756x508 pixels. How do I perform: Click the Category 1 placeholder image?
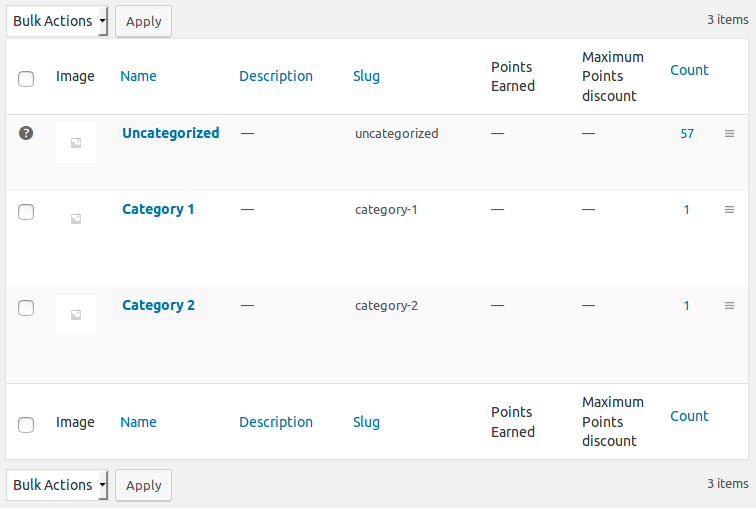76,219
